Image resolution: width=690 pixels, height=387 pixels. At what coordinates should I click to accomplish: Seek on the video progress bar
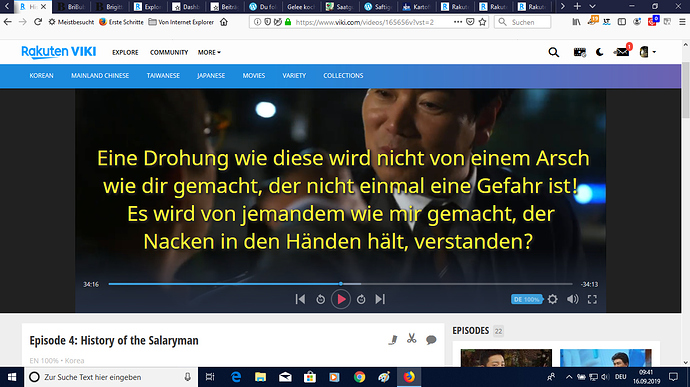click(x=341, y=284)
